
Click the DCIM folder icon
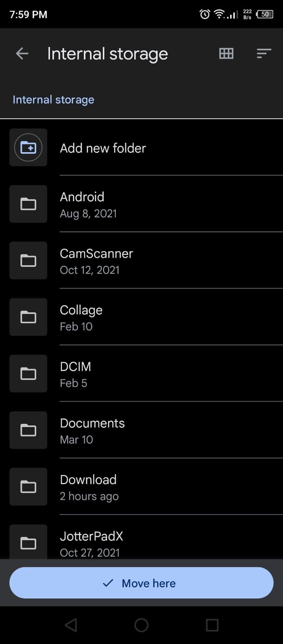click(28, 374)
